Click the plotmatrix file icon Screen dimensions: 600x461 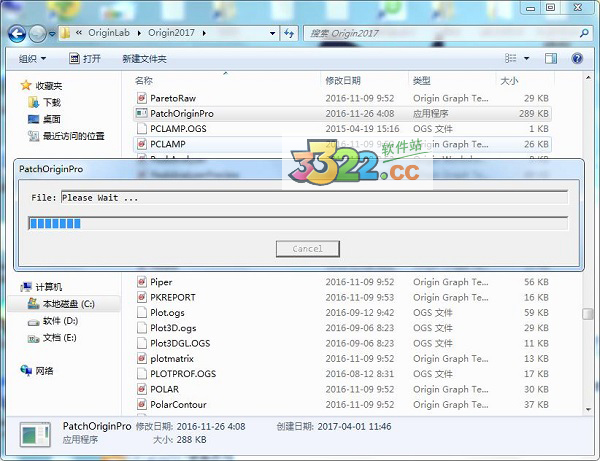pos(142,358)
